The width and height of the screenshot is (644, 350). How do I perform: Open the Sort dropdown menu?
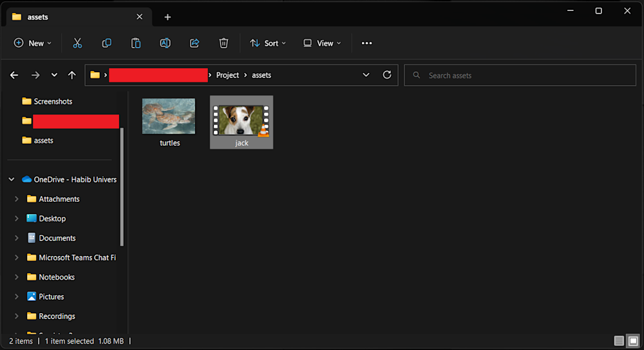(267, 43)
